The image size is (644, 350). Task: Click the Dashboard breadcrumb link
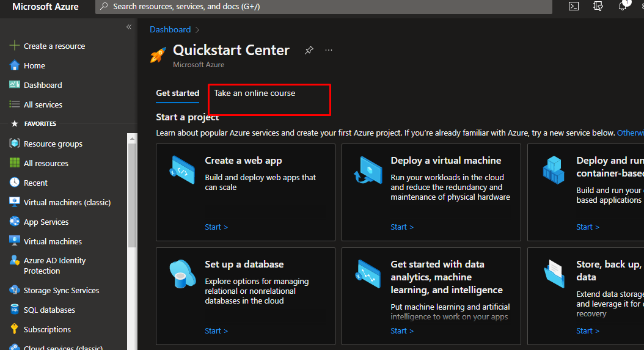point(170,29)
